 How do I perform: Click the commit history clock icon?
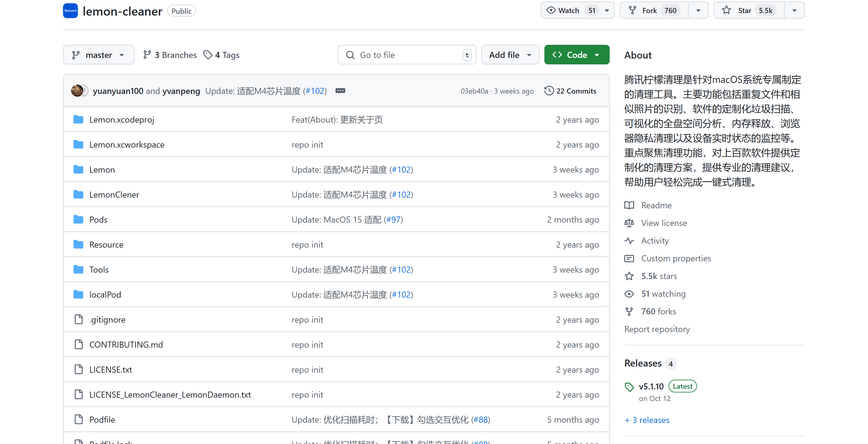549,91
